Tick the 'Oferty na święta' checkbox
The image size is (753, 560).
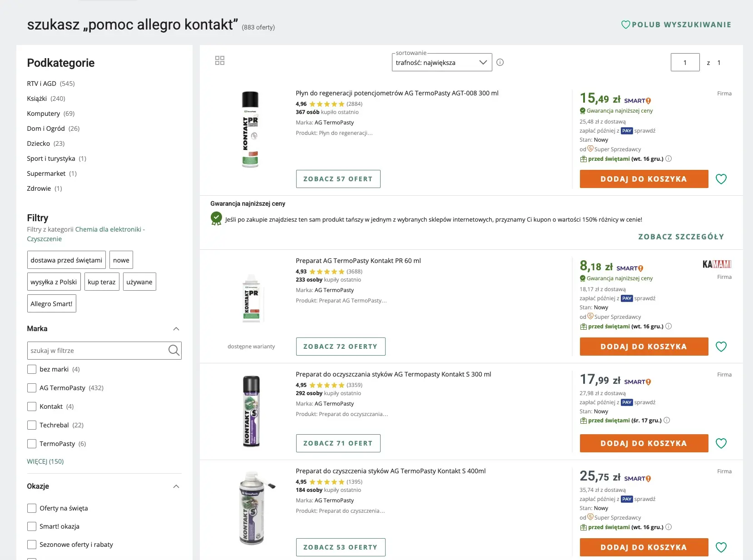(32, 508)
